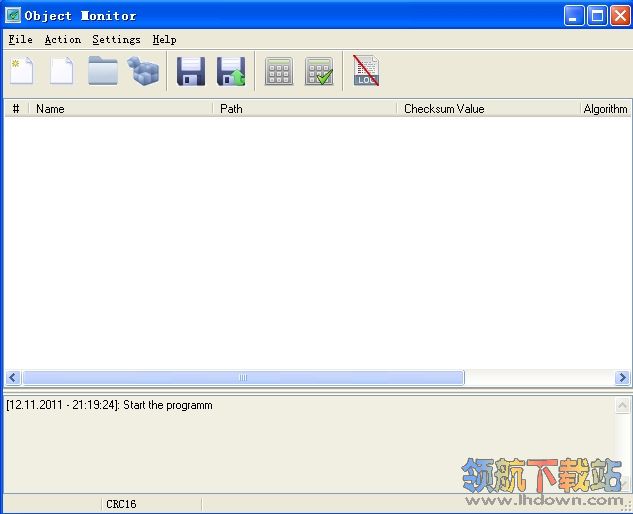Click the new project icon with star
The width and height of the screenshot is (633, 514).
[x=22, y=71]
